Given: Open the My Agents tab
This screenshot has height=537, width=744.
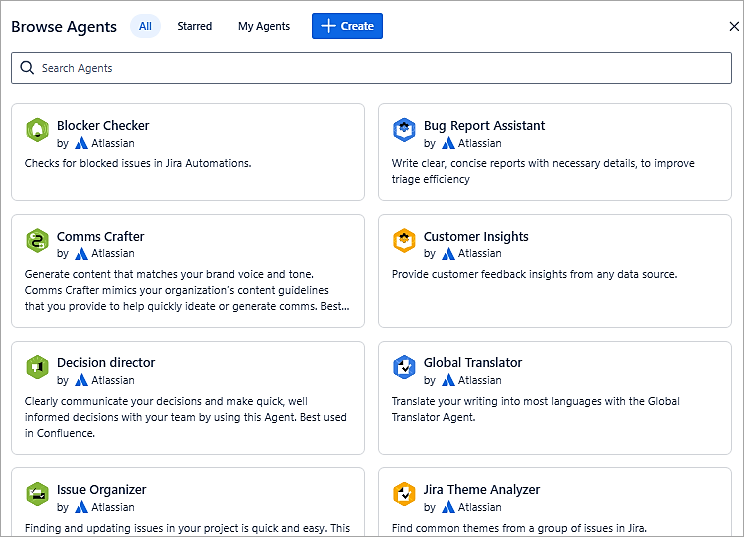Looking at the screenshot, I should [x=264, y=26].
